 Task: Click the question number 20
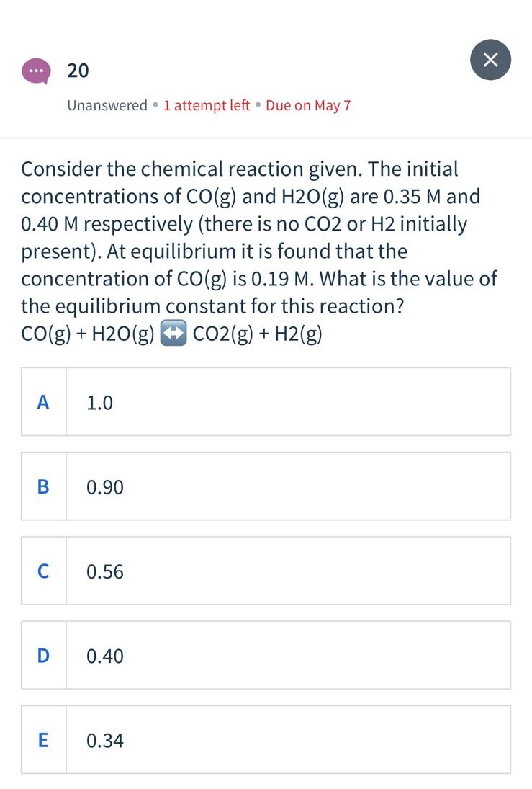[x=77, y=71]
